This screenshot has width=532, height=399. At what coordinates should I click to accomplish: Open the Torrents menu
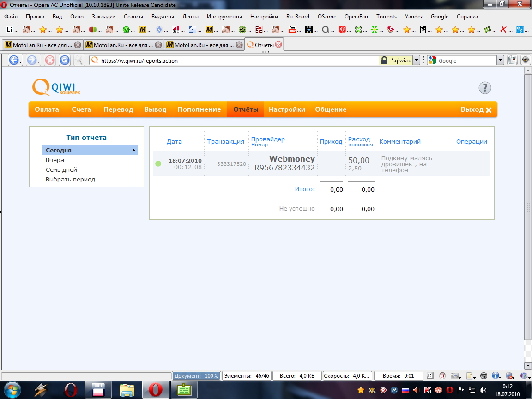[x=387, y=16]
